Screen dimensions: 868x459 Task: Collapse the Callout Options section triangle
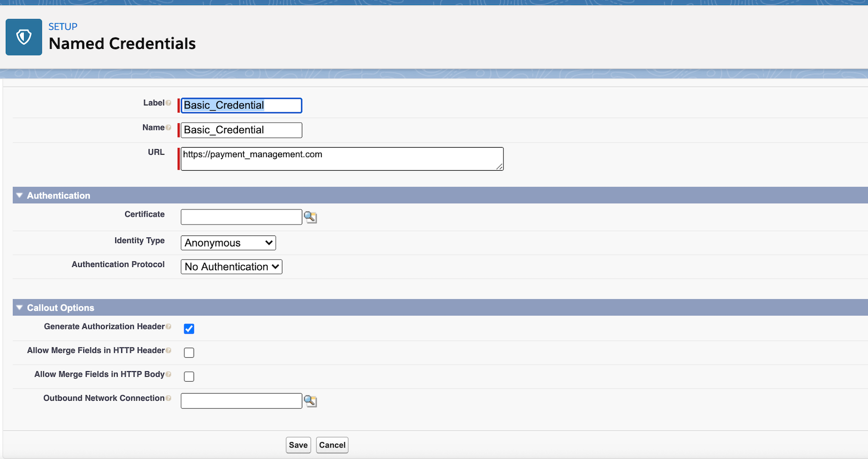pyautogui.click(x=19, y=308)
